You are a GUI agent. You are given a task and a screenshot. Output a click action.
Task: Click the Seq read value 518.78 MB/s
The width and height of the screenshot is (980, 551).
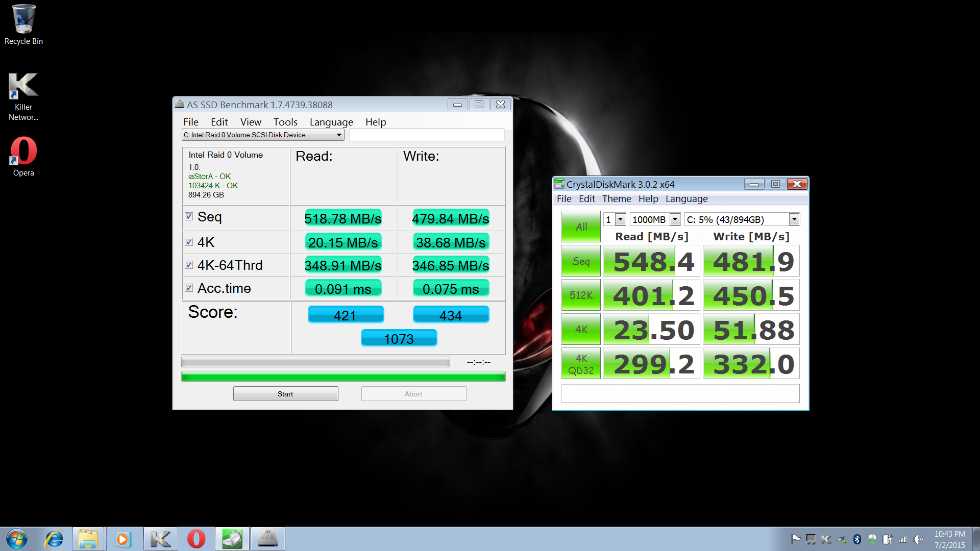pyautogui.click(x=343, y=218)
